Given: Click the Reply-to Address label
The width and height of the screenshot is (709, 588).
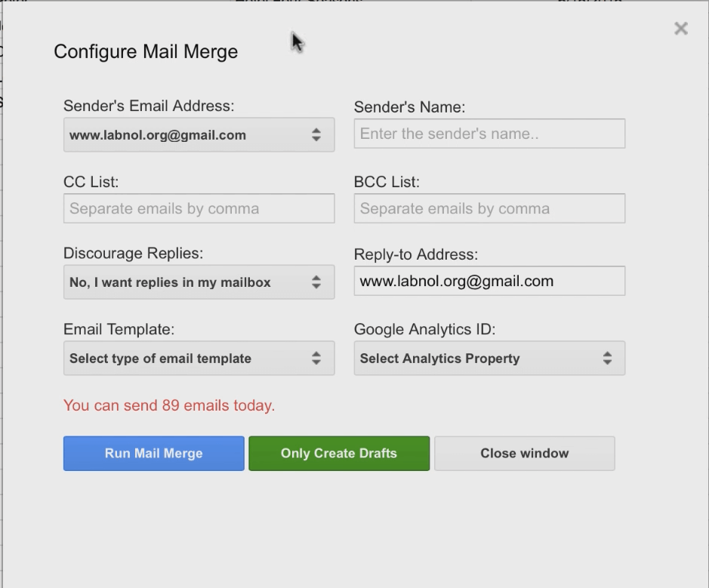Looking at the screenshot, I should tap(415, 255).
